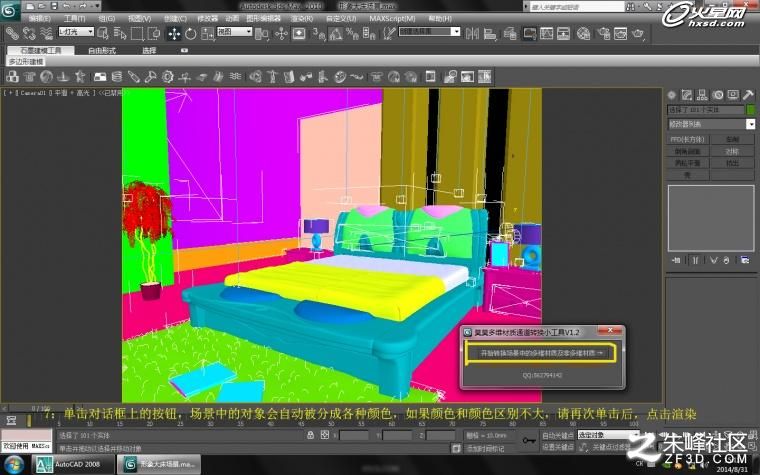This screenshot has height=475, width=760.
Task: Click the Unlink Selection tool
Action: click(x=29, y=33)
